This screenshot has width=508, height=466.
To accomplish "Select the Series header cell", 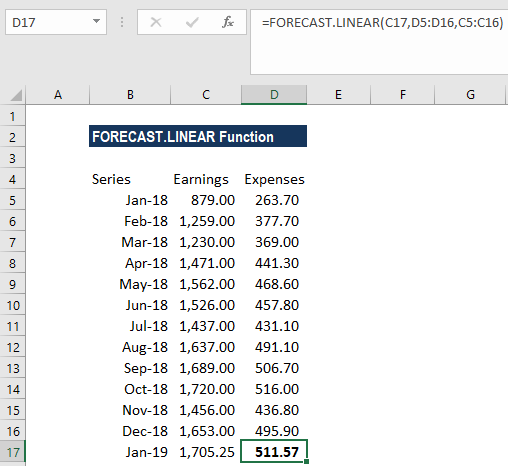I will (x=130, y=179).
